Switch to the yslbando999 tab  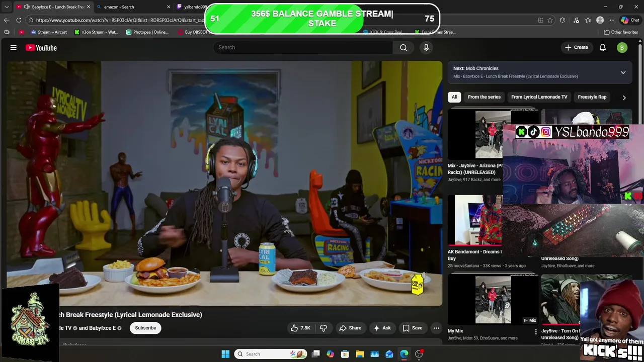point(191,7)
